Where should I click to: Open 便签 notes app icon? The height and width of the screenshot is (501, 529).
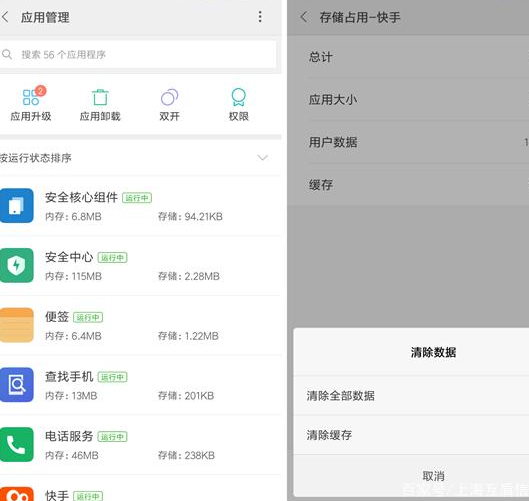pos(17,325)
